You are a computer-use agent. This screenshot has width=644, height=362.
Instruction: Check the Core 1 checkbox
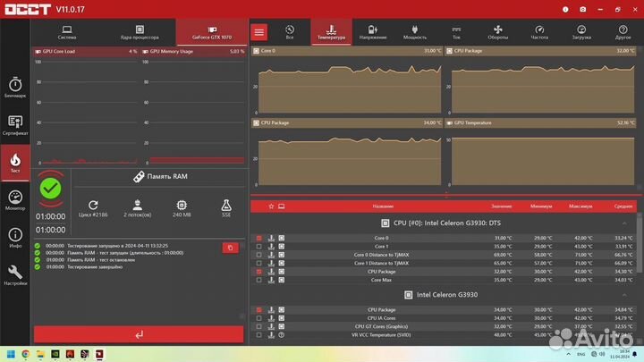[x=258, y=247]
